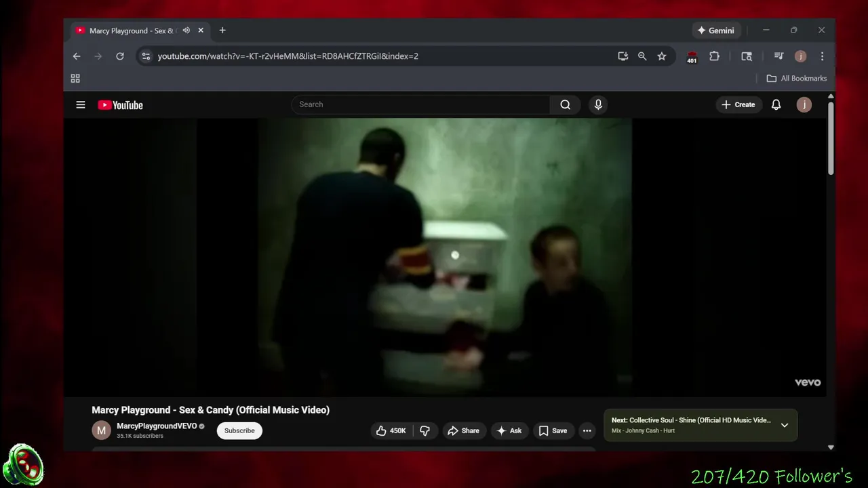This screenshot has height=488, width=868.
Task: Click the search magnifier button
Action: tap(566, 104)
